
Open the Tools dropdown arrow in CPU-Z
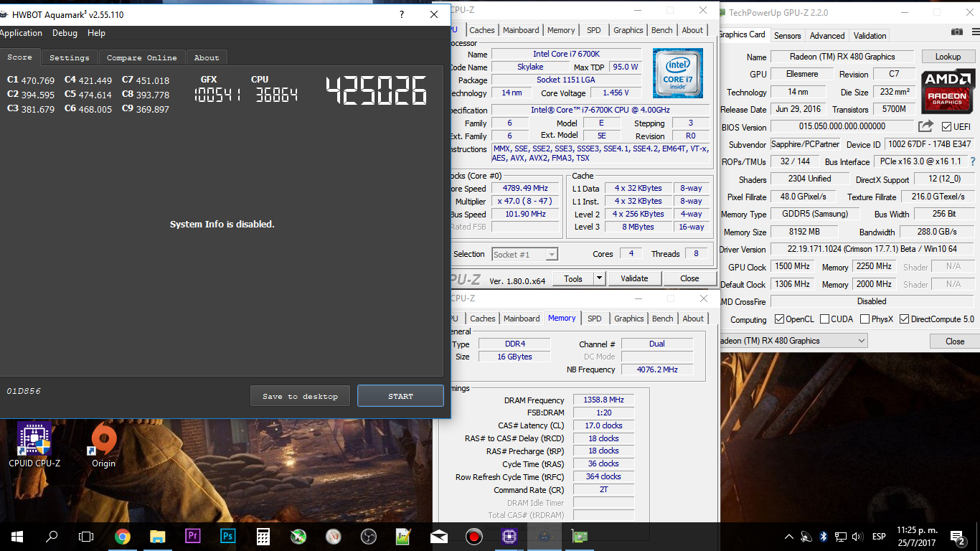(x=600, y=278)
